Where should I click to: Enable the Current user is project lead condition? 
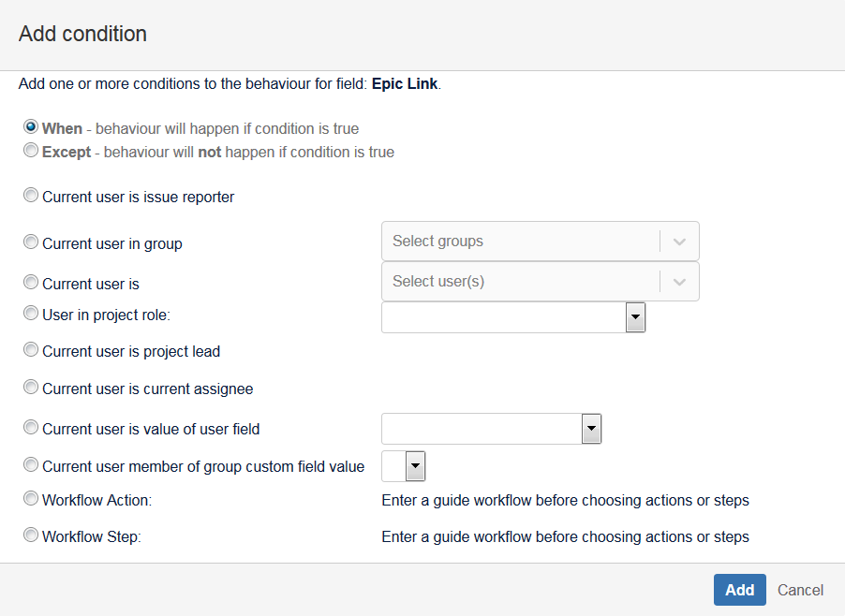pyautogui.click(x=31, y=349)
